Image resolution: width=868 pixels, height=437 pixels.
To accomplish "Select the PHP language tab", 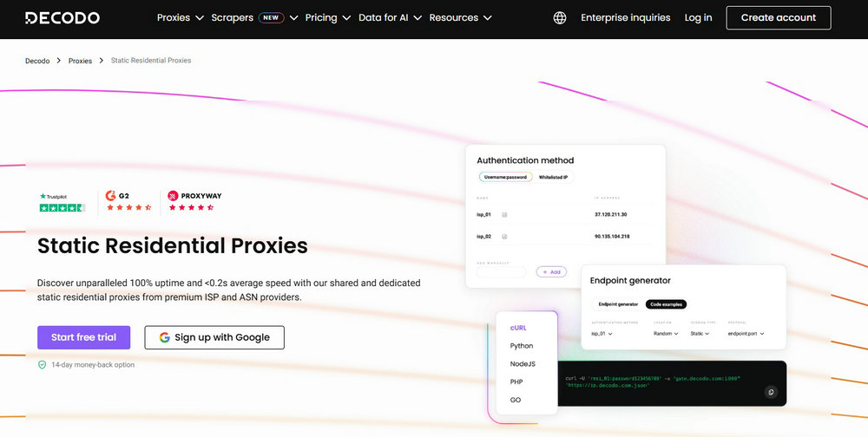I will [516, 382].
